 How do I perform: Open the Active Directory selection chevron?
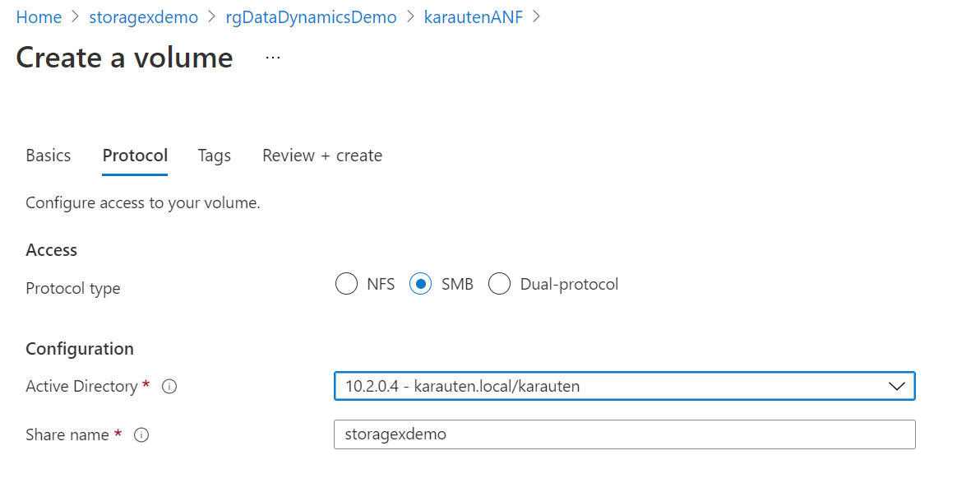(x=896, y=386)
